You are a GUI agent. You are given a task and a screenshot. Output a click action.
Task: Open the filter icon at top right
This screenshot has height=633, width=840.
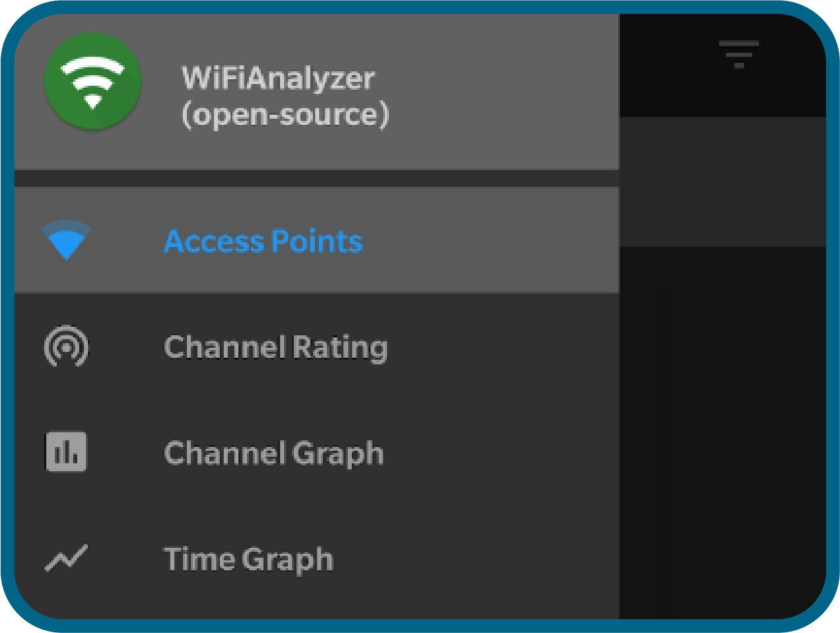(738, 54)
